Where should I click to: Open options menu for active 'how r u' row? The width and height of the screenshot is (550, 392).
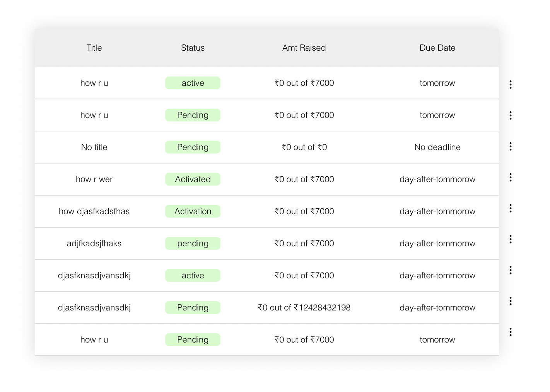pos(511,84)
